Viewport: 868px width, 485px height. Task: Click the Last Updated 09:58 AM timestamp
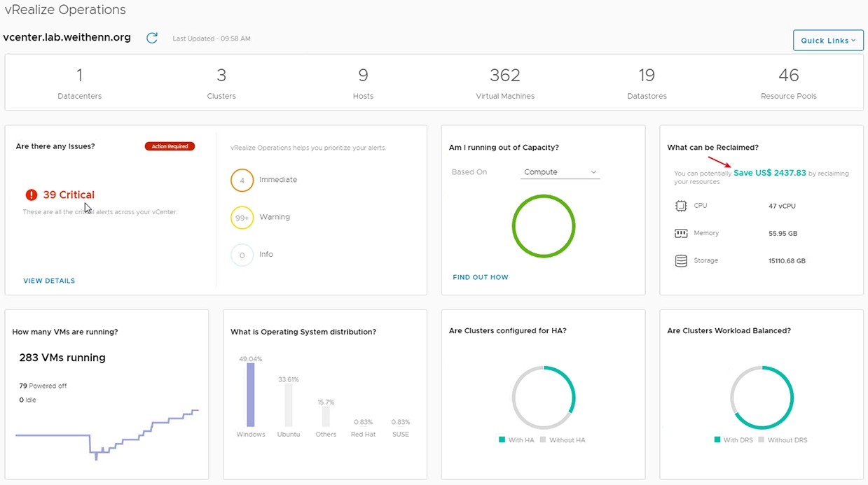(x=212, y=38)
